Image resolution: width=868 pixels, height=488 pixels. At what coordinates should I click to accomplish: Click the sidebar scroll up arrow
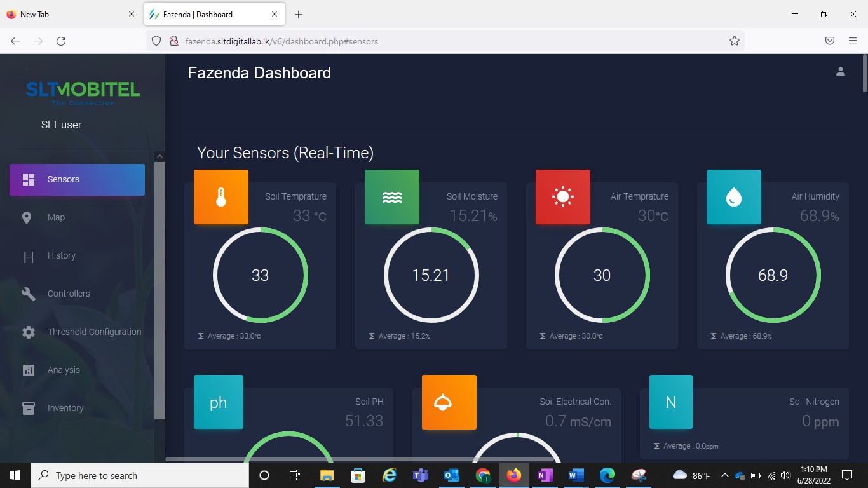(159, 156)
